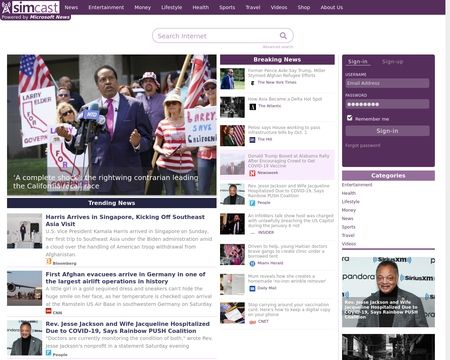The image size is (450, 360).
Task: Click the simcast logo
Action: (31, 7)
